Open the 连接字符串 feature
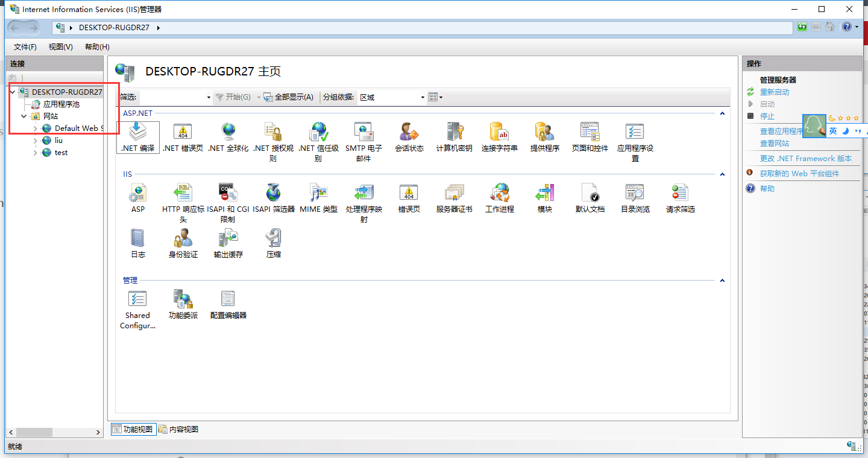Image resolution: width=868 pixels, height=458 pixels. [x=500, y=137]
